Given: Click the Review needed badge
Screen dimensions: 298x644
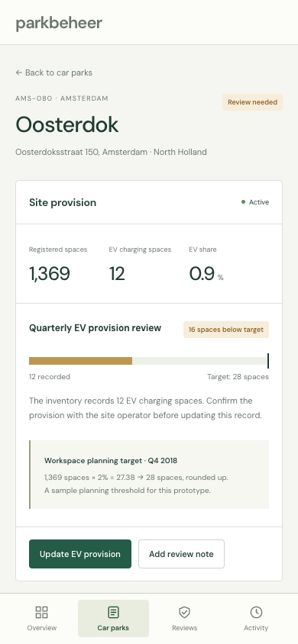Looking at the screenshot, I should [x=252, y=102].
